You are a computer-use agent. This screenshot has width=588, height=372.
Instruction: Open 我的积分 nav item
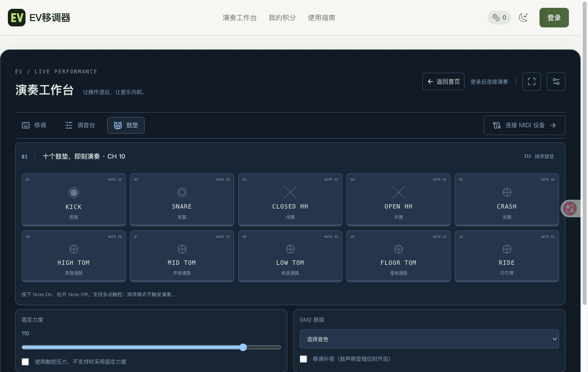[282, 18]
